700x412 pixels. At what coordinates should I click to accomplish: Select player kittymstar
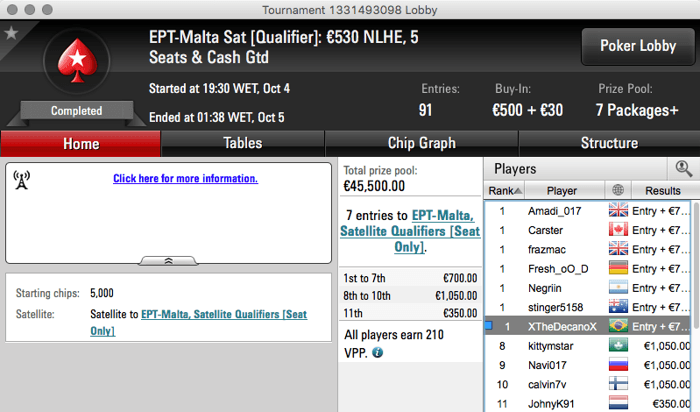pyautogui.click(x=550, y=346)
